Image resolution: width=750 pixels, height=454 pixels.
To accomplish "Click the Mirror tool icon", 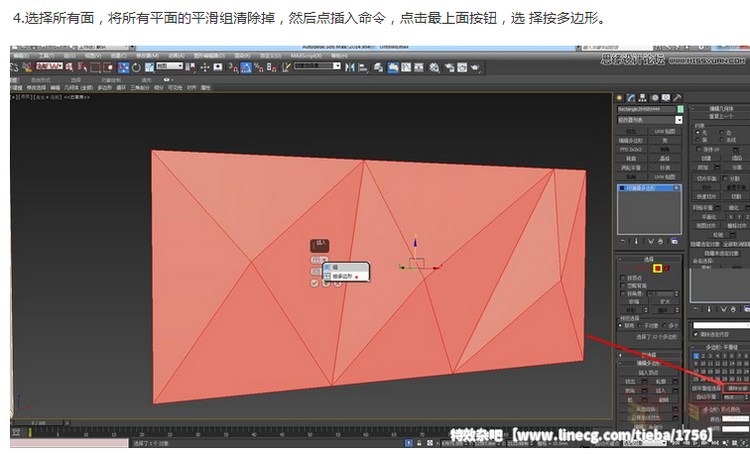I will (x=350, y=67).
